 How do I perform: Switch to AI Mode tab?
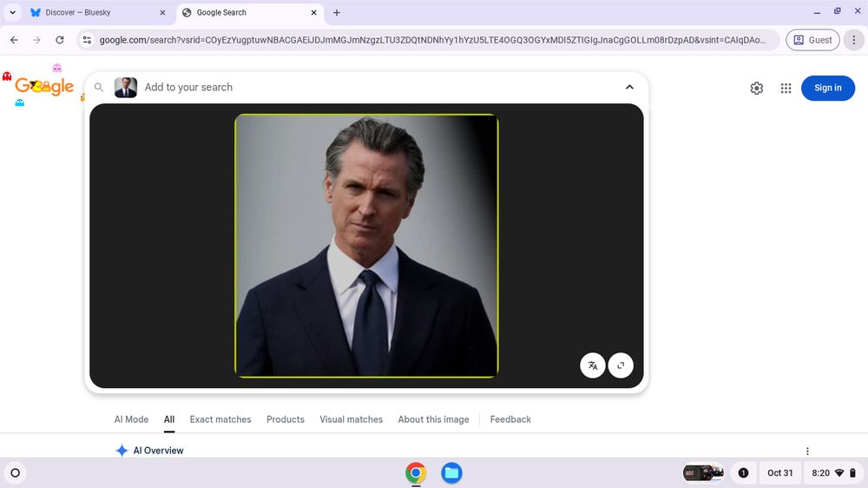[131, 419]
